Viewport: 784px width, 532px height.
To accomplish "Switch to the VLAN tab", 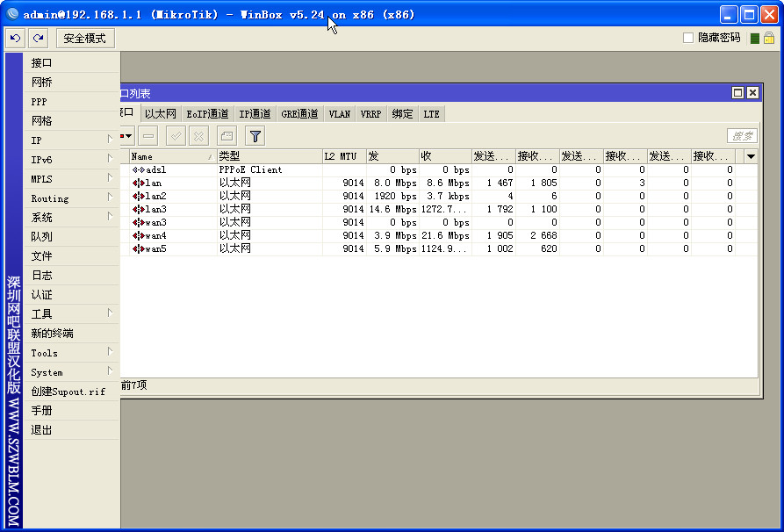I will point(340,112).
